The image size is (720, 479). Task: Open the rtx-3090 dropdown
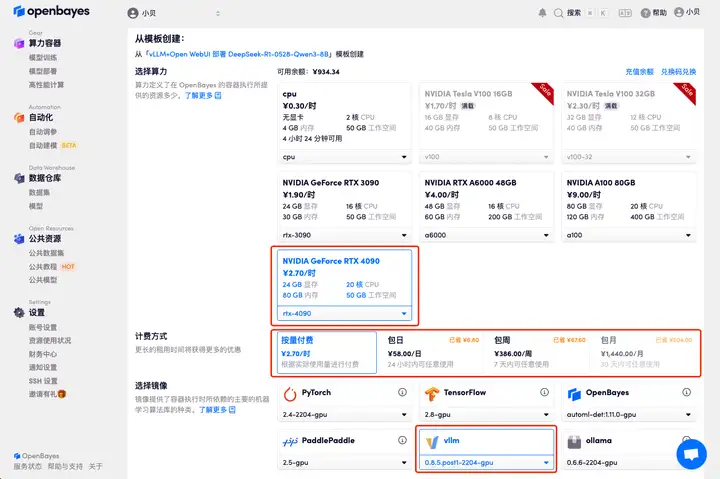click(x=344, y=235)
